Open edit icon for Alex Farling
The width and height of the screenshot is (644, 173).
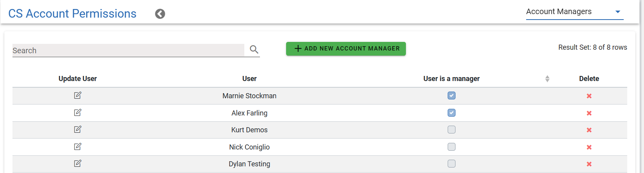78,113
